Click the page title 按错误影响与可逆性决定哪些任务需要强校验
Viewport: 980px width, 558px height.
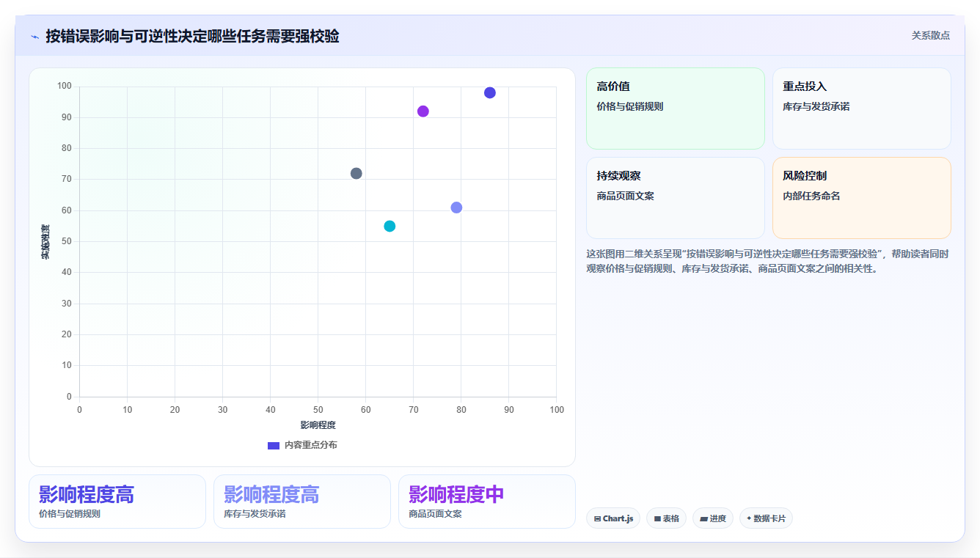point(192,36)
